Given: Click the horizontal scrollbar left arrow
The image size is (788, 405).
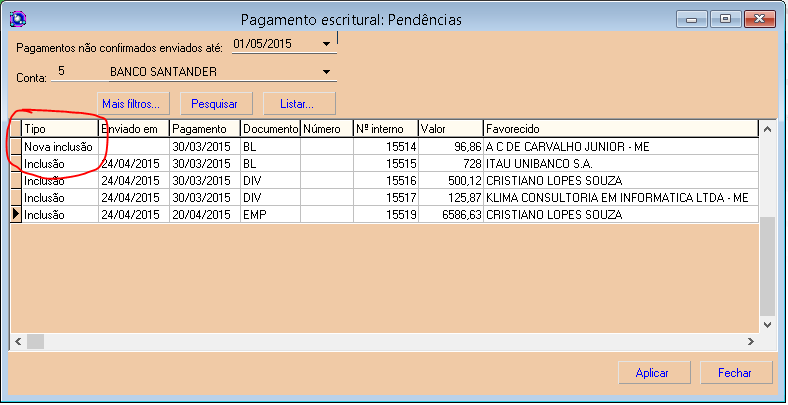Looking at the screenshot, I should [18, 342].
